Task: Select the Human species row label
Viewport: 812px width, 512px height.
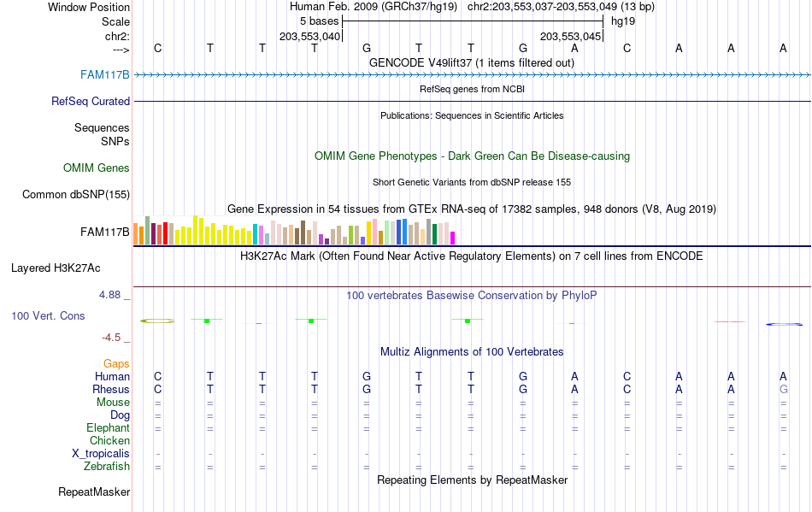Action: coord(112,376)
